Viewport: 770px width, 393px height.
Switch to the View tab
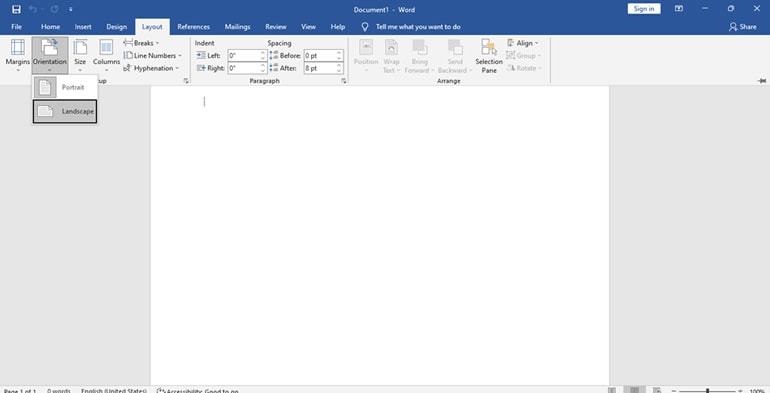pyautogui.click(x=308, y=27)
